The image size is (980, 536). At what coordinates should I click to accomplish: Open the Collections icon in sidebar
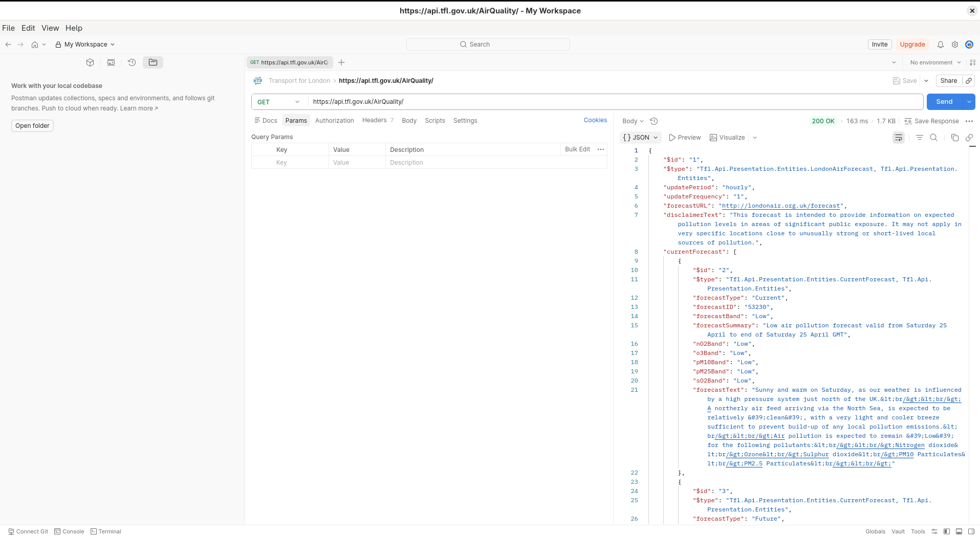90,62
